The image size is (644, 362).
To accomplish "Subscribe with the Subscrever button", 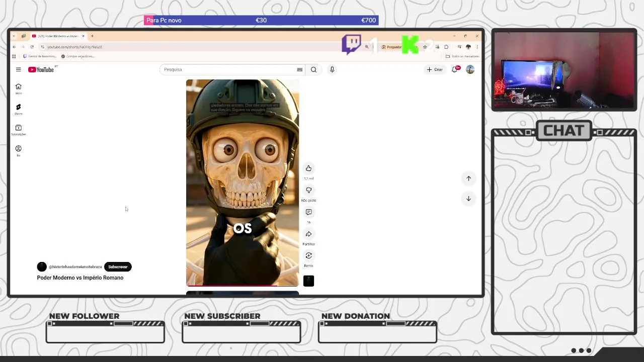I will tap(118, 267).
